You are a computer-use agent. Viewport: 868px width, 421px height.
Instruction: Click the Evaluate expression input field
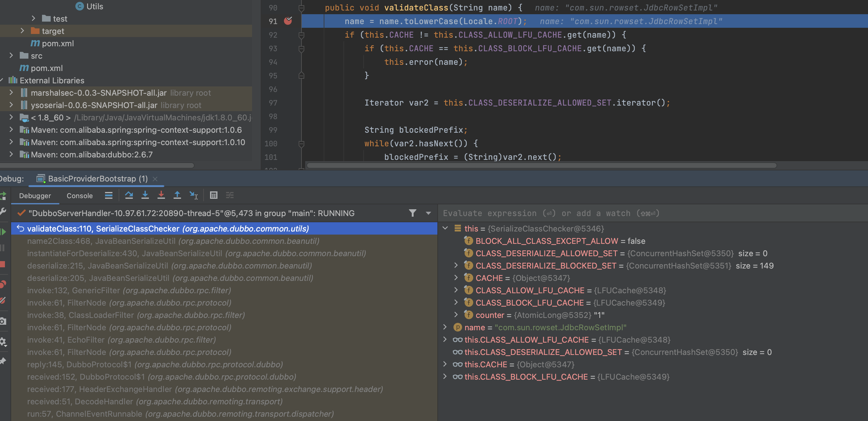pyautogui.click(x=653, y=213)
